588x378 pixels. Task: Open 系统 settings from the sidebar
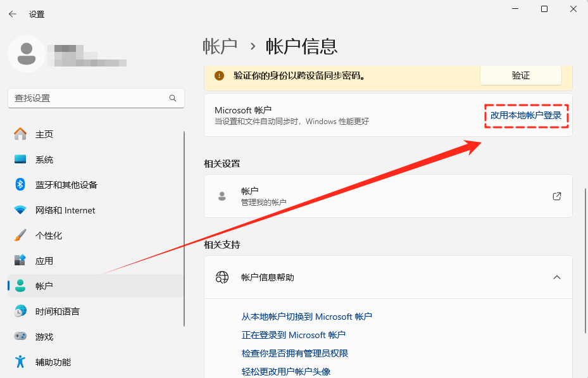point(44,159)
